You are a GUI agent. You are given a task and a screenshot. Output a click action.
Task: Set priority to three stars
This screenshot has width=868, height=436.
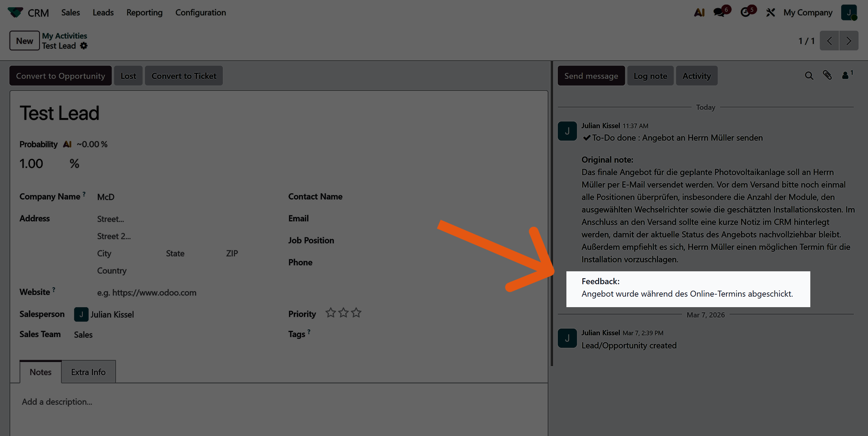tap(356, 313)
